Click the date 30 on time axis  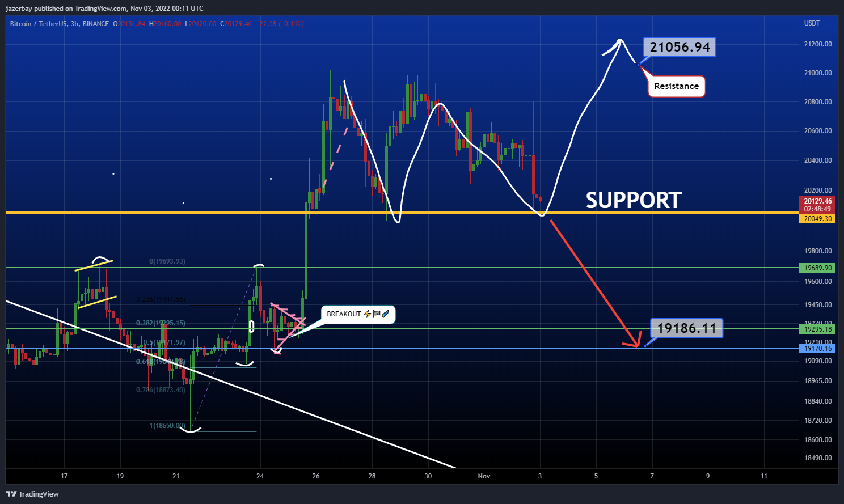pos(428,476)
